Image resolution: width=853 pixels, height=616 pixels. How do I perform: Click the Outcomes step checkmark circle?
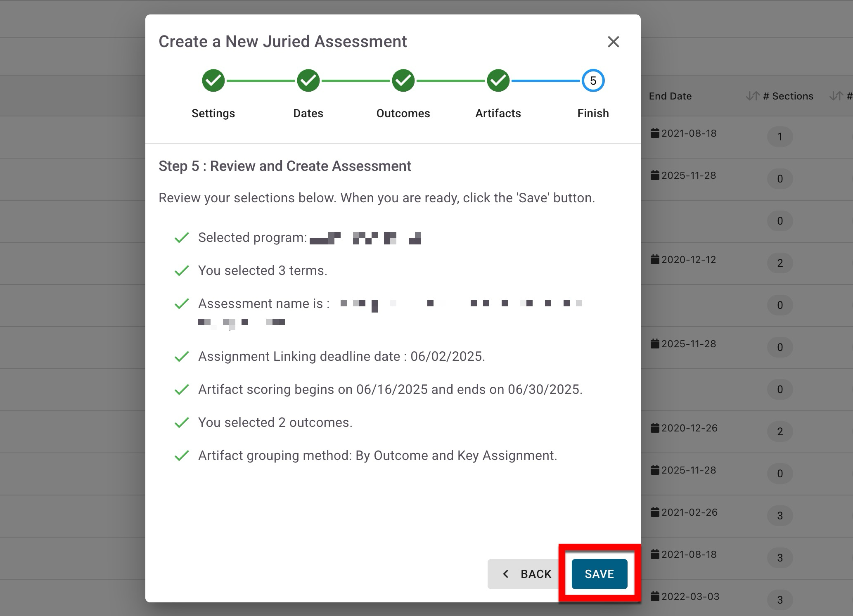click(x=403, y=81)
